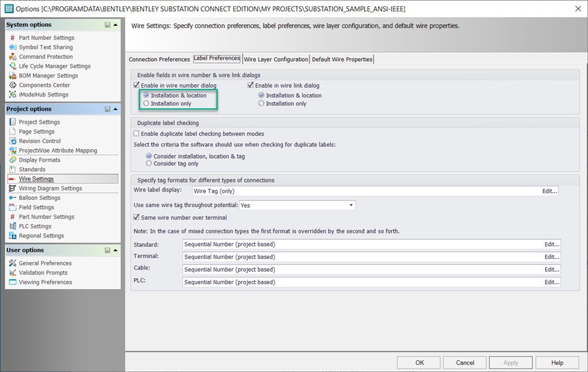
Task: Select Installation & location under wire link dialog
Action: pos(262,95)
